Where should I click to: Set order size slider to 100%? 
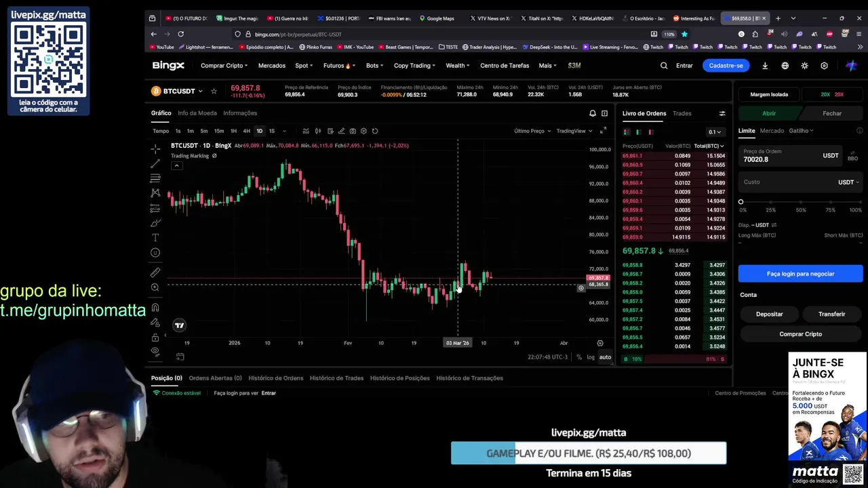(x=859, y=202)
